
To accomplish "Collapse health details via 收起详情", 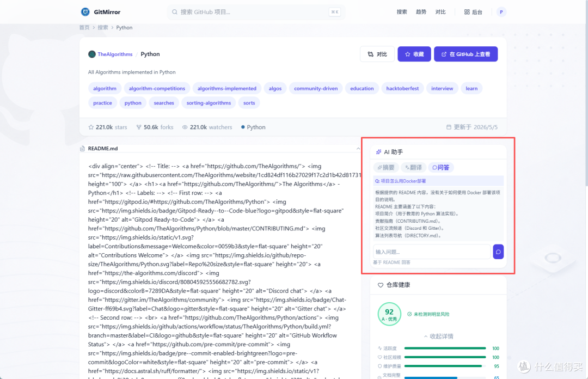I will [x=438, y=336].
